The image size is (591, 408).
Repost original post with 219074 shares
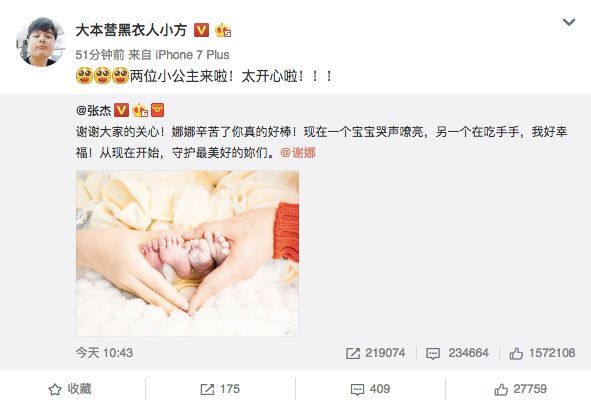pos(375,353)
